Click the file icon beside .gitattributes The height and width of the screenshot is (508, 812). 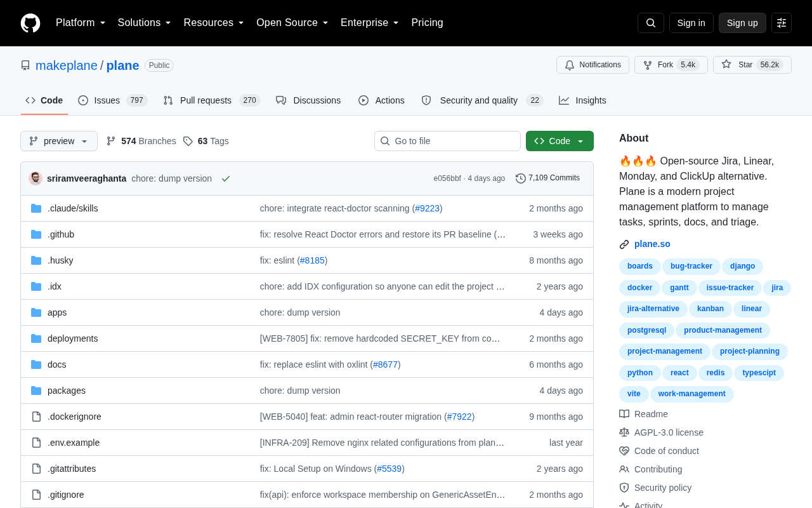click(x=36, y=469)
